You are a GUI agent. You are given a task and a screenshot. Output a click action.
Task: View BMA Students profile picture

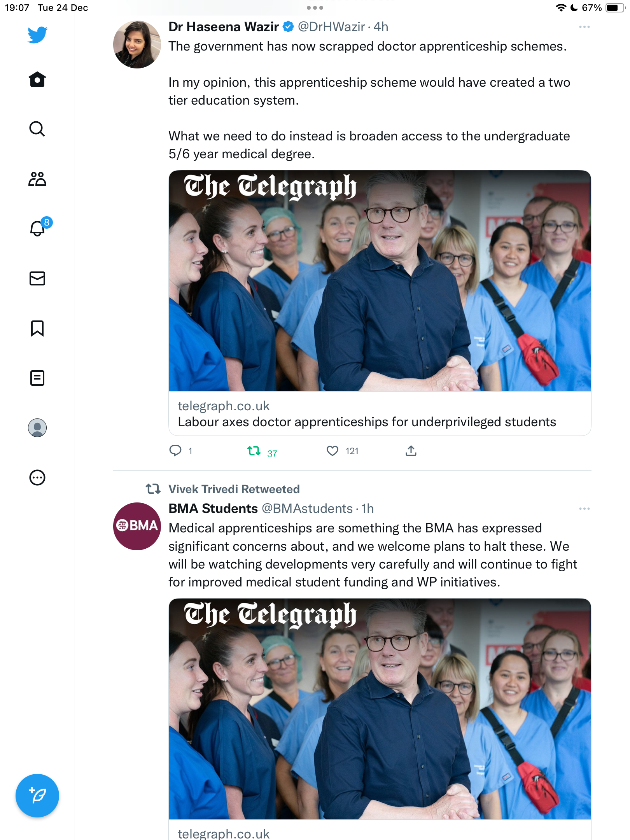click(x=137, y=526)
